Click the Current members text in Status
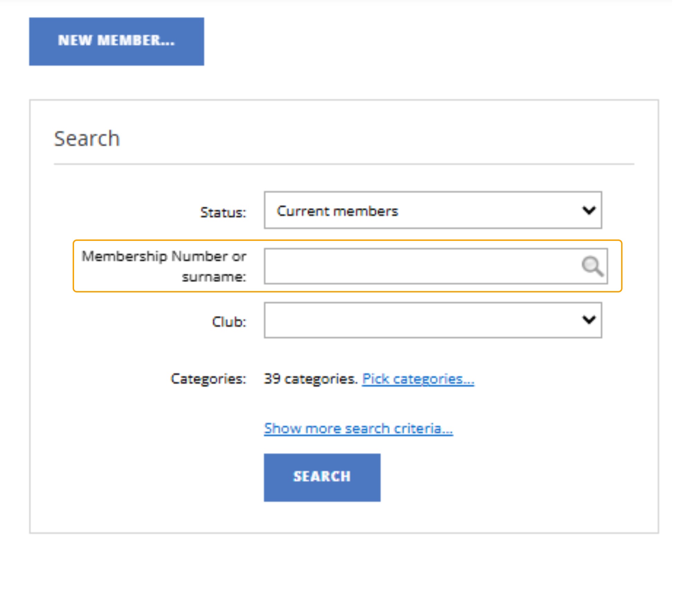This screenshot has height=598, width=700. point(337,211)
